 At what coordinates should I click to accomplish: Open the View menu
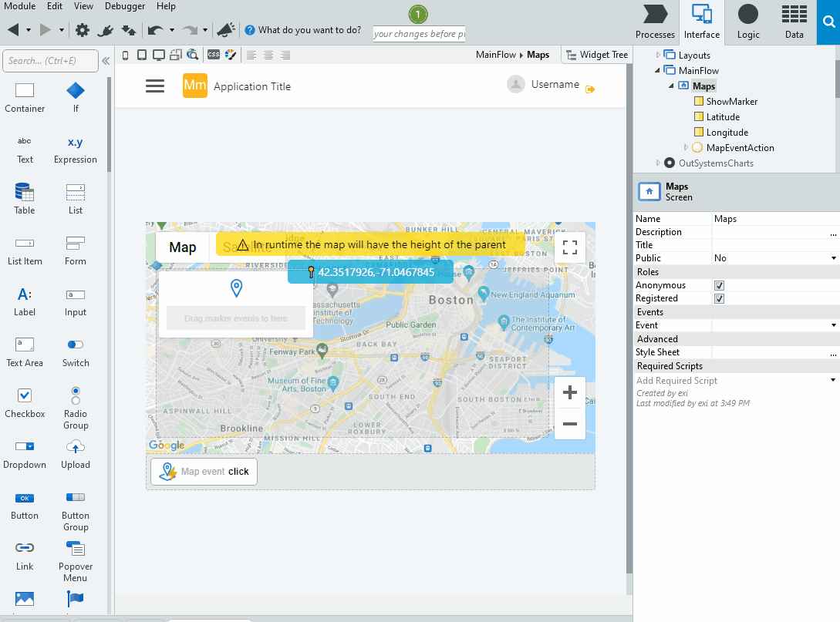(83, 6)
